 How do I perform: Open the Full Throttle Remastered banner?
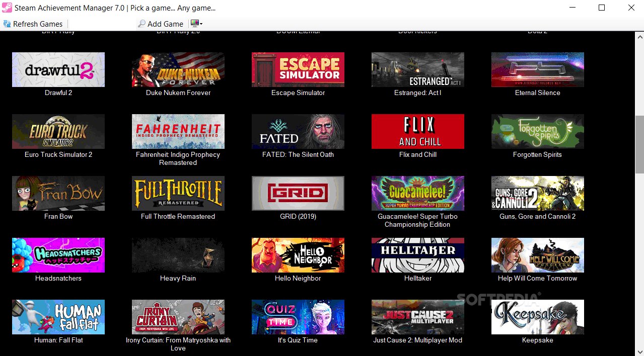point(178,193)
